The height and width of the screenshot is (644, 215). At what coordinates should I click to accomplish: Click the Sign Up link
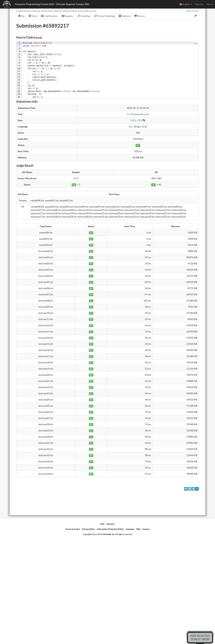(199, 4)
